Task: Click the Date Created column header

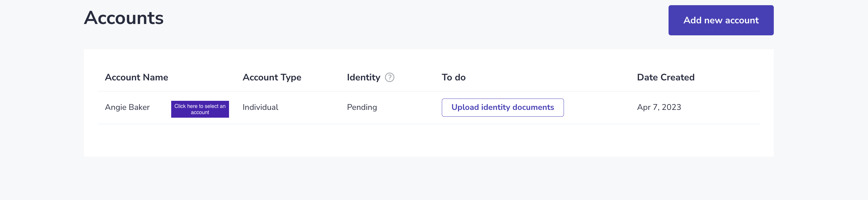Action: click(666, 77)
